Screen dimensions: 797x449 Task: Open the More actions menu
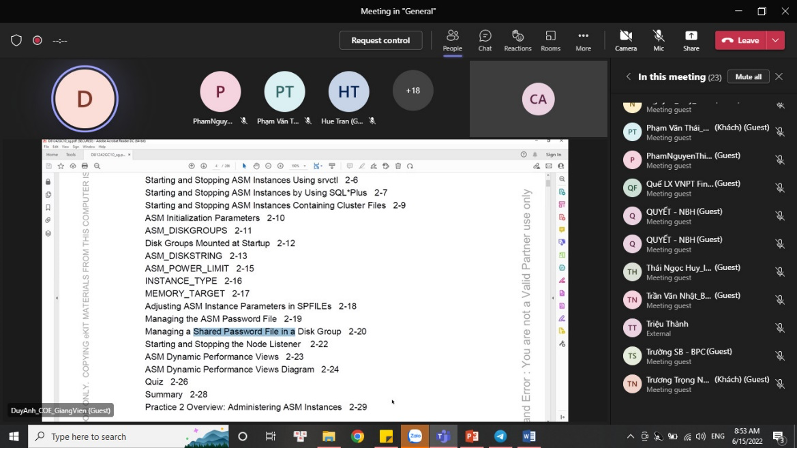click(x=583, y=40)
